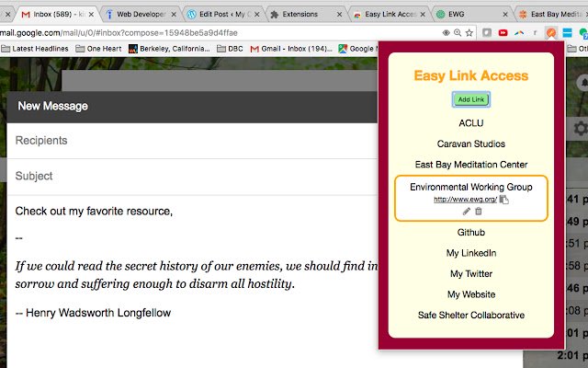Image resolution: width=588 pixels, height=368 pixels.
Task: Click the Add Link button
Action: click(x=471, y=99)
